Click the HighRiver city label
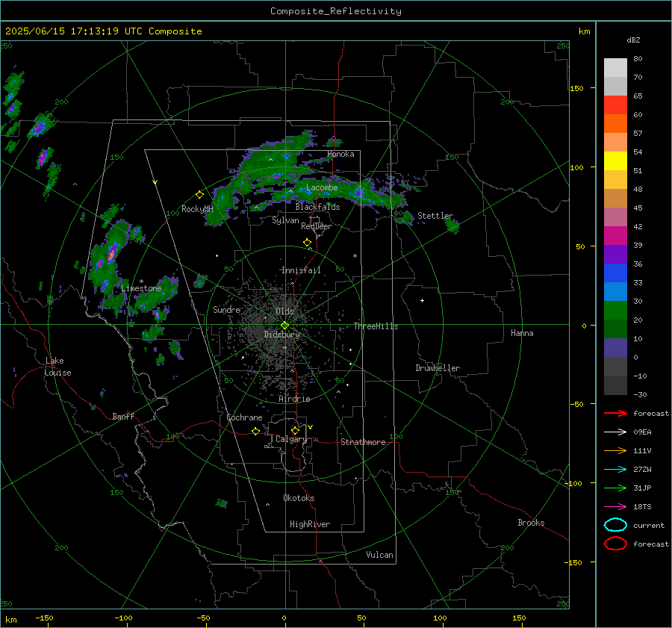The width and height of the screenshot is (672, 628). (x=310, y=524)
